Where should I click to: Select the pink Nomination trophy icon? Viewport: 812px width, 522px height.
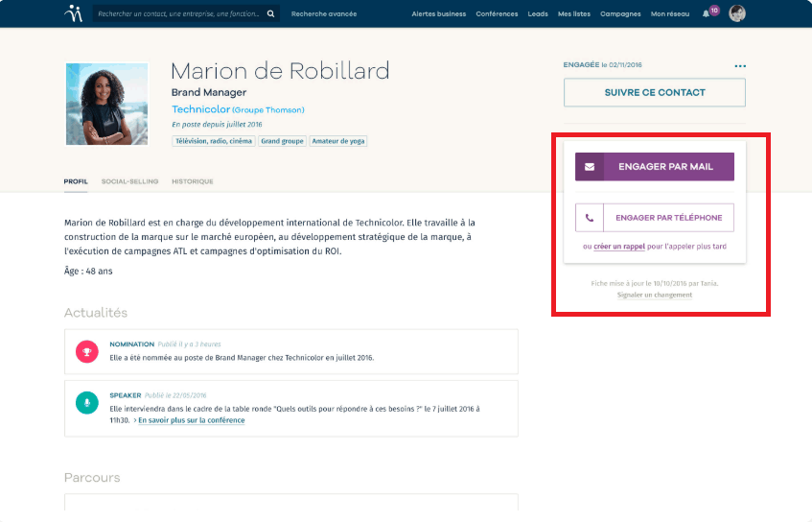coord(87,351)
